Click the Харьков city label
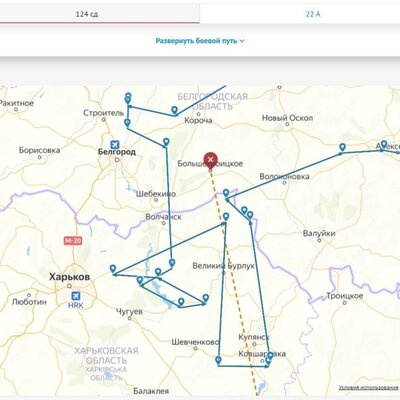 coord(69,277)
